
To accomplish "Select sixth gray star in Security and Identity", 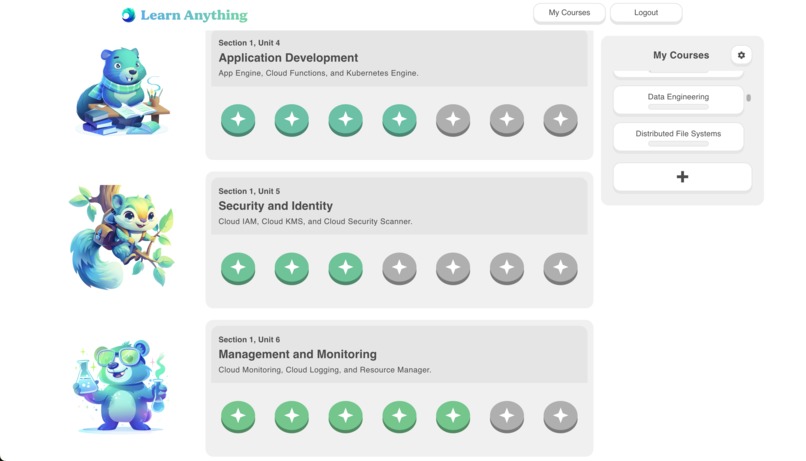I will pyautogui.click(x=507, y=268).
